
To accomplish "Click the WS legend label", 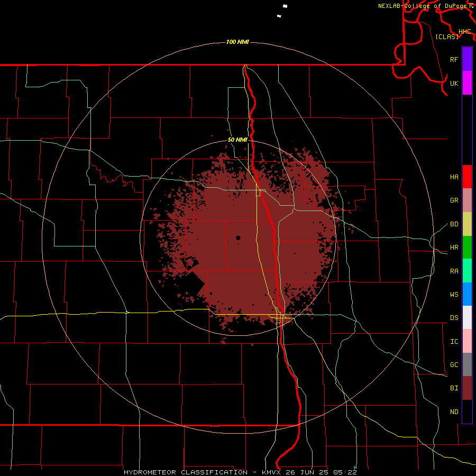I will tap(454, 295).
